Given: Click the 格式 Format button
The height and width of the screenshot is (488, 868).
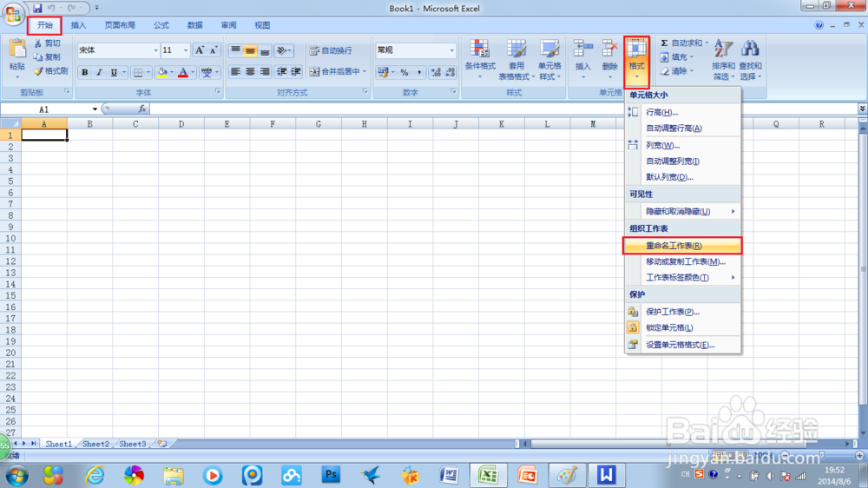Looking at the screenshot, I should click(x=636, y=61).
